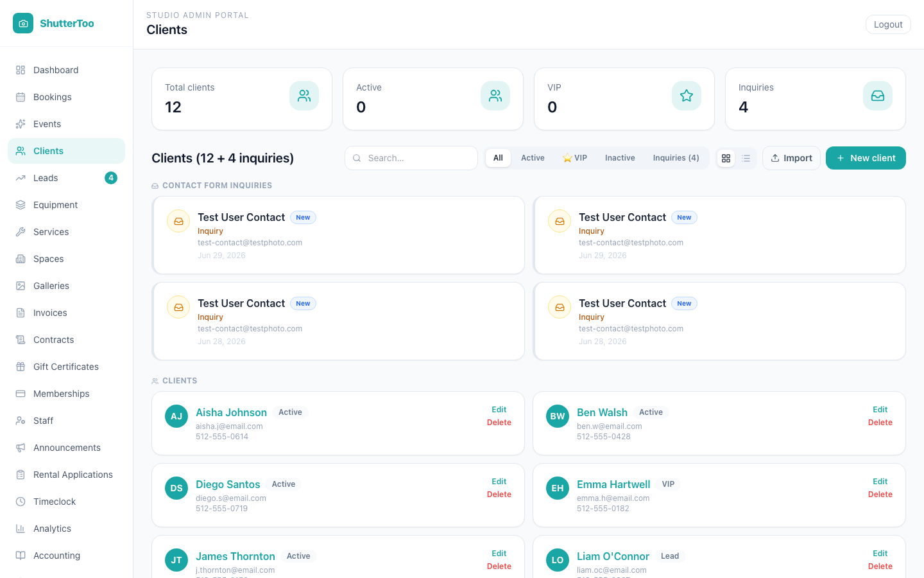Open Events from the sidebar

click(x=66, y=124)
